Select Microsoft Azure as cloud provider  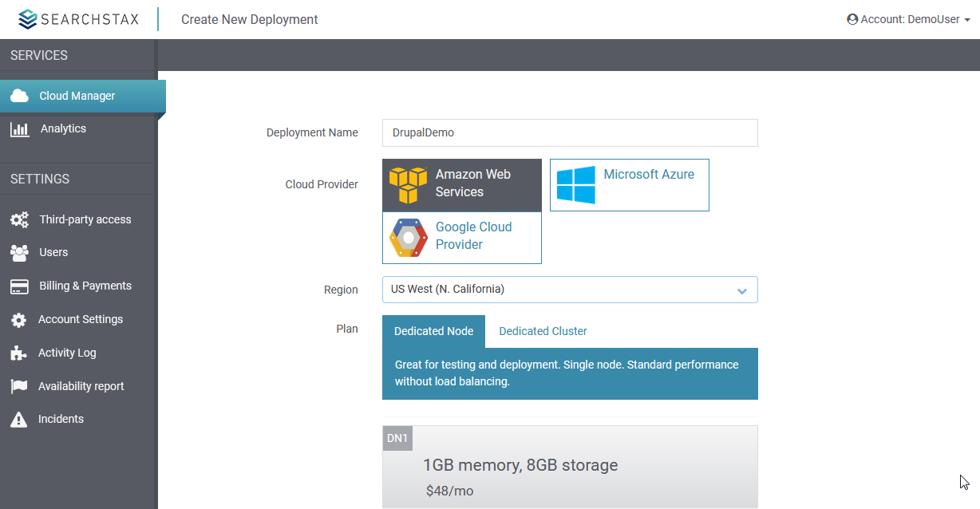[x=630, y=185]
